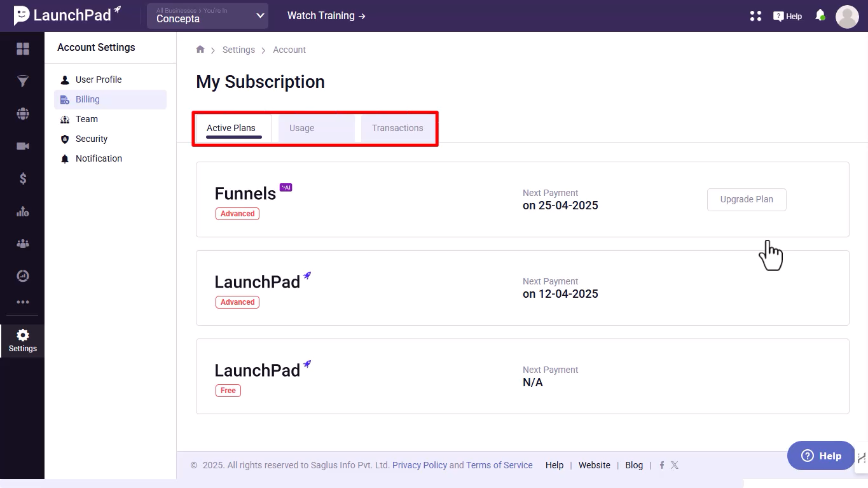This screenshot has width=868, height=488.
Task: Open the four-dot apps grid icon
Action: click(755, 16)
